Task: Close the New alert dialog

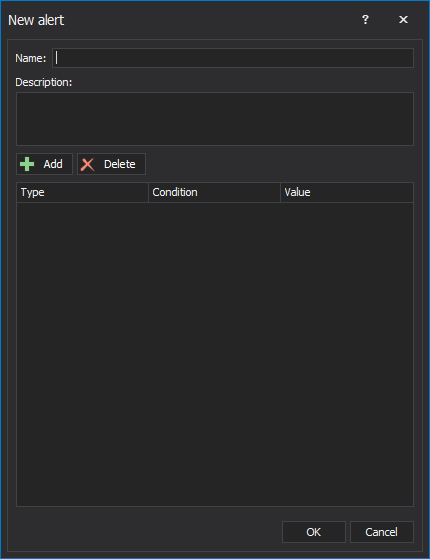Action: click(403, 20)
